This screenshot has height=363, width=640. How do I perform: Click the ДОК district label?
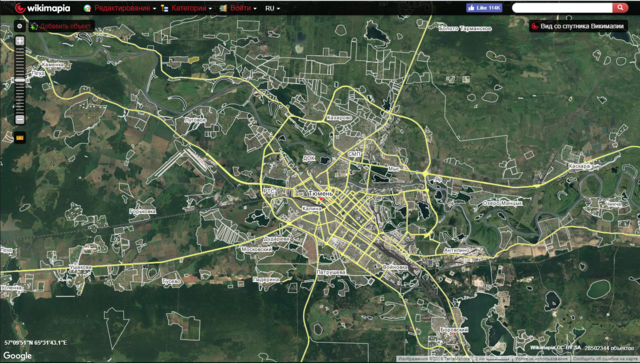309,157
